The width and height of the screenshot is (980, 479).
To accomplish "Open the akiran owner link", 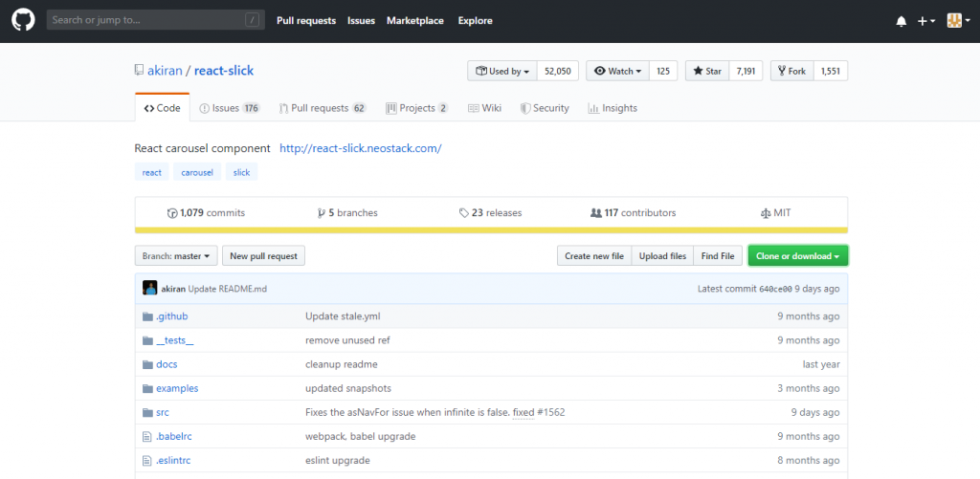I will [165, 71].
